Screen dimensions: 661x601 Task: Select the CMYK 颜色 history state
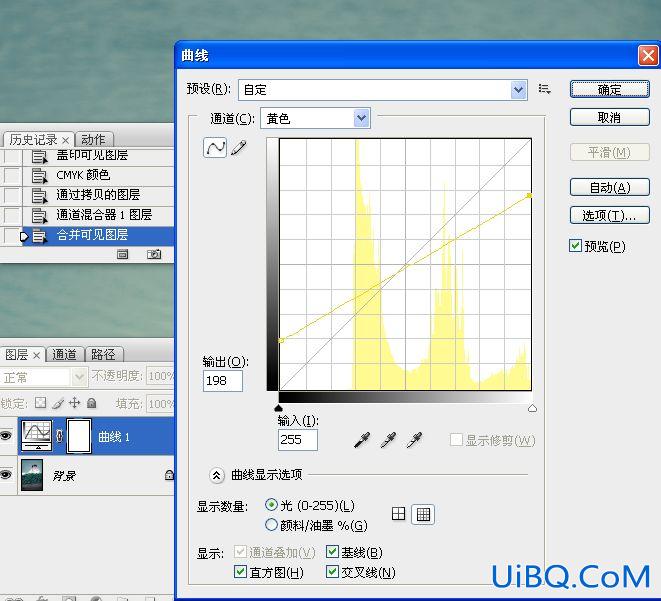(87, 175)
